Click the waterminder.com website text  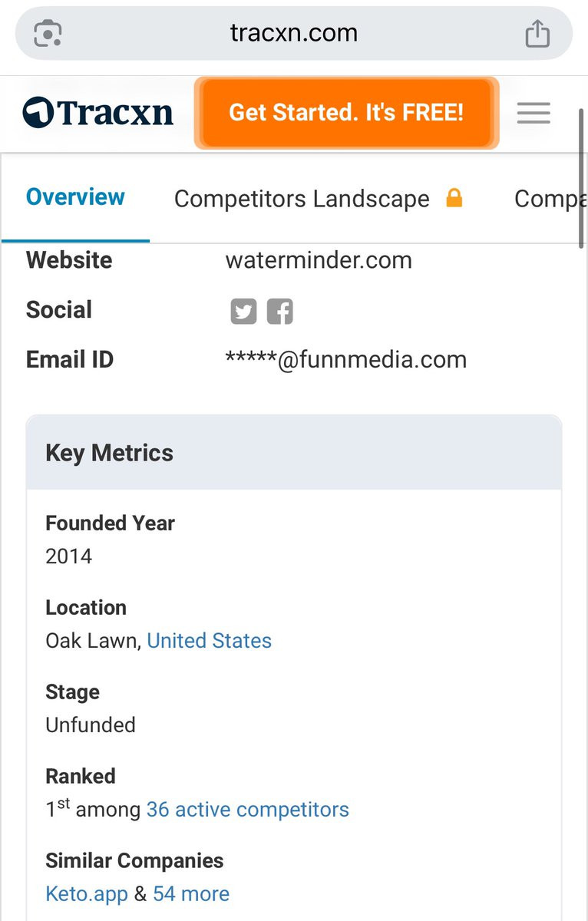tap(319, 260)
